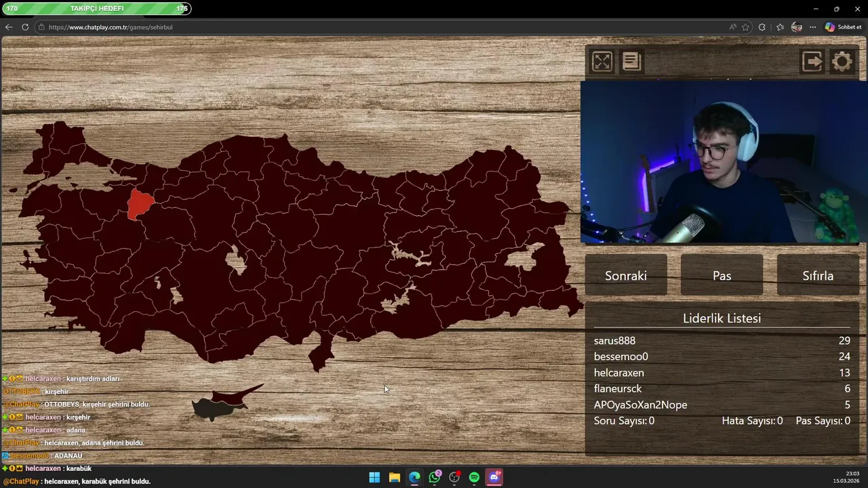
Task: Open the game's notes/document icon
Action: click(631, 62)
